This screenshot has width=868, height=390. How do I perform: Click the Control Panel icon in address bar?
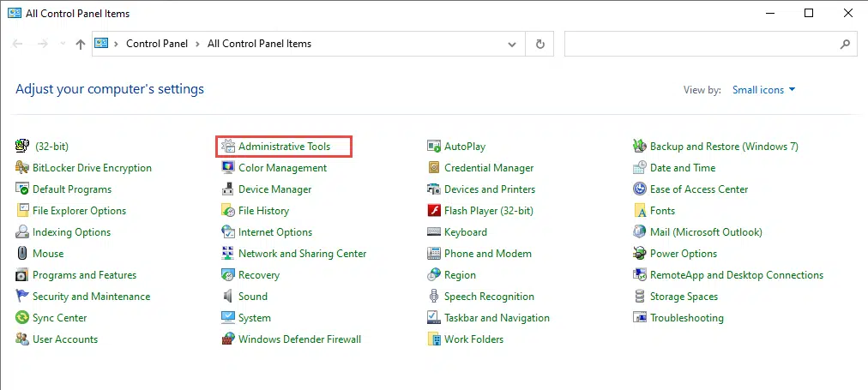pos(100,44)
